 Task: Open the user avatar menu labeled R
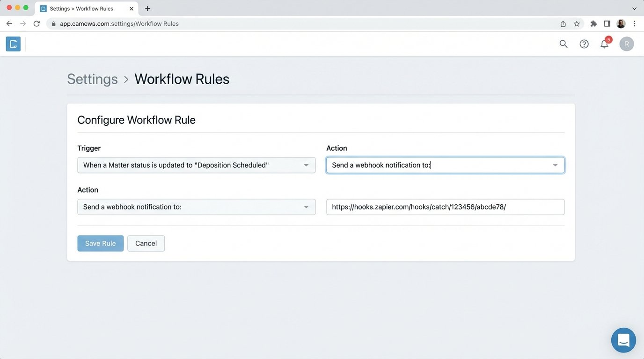626,43
